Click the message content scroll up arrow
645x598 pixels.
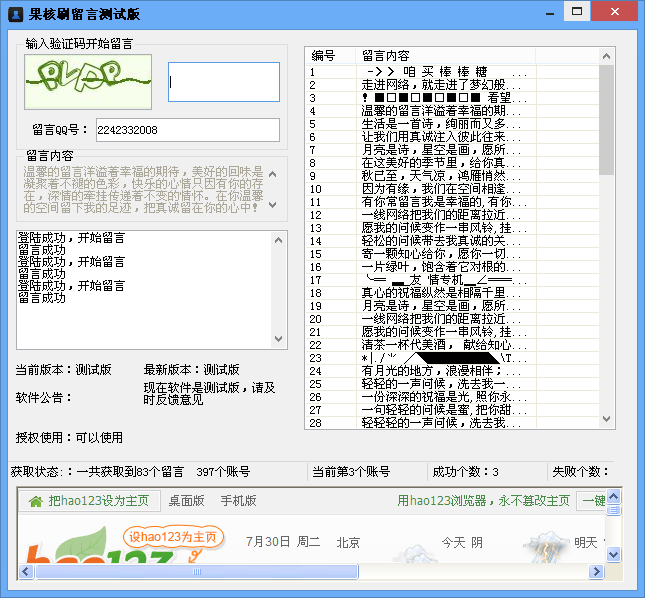pyautogui.click(x=272, y=174)
